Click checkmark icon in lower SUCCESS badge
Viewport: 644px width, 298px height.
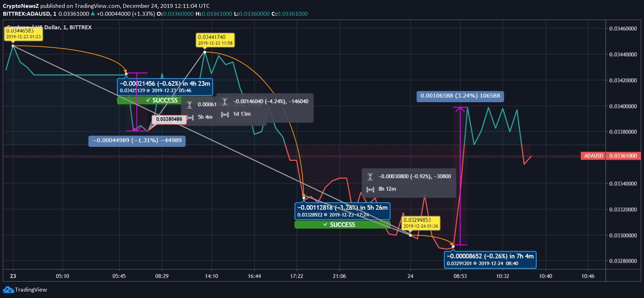point(325,225)
